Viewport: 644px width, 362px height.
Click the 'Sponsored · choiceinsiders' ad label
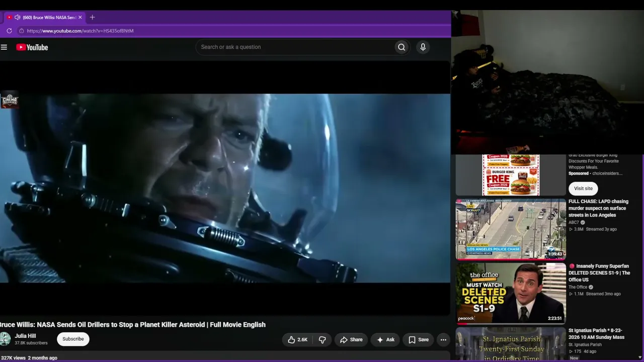595,173
